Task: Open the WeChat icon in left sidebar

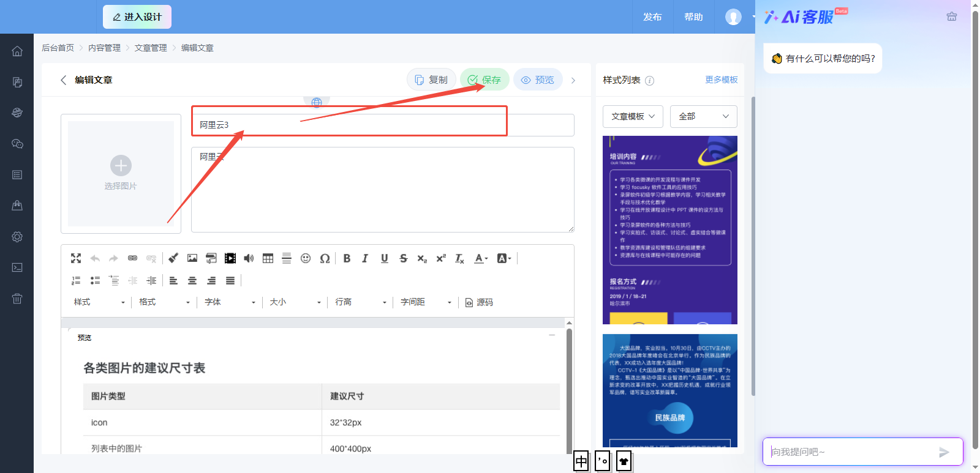Action: (17, 144)
